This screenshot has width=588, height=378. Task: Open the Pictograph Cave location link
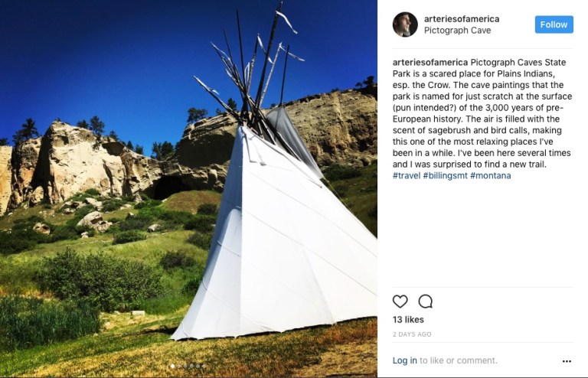[457, 31]
